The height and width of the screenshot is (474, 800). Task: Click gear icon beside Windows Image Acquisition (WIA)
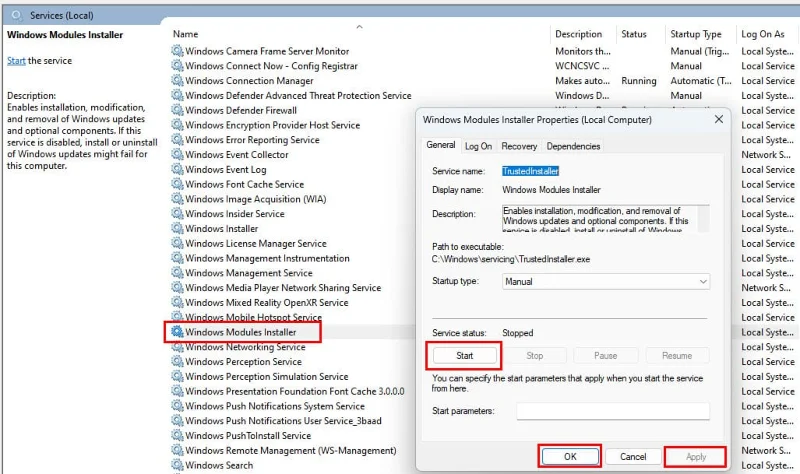177,199
